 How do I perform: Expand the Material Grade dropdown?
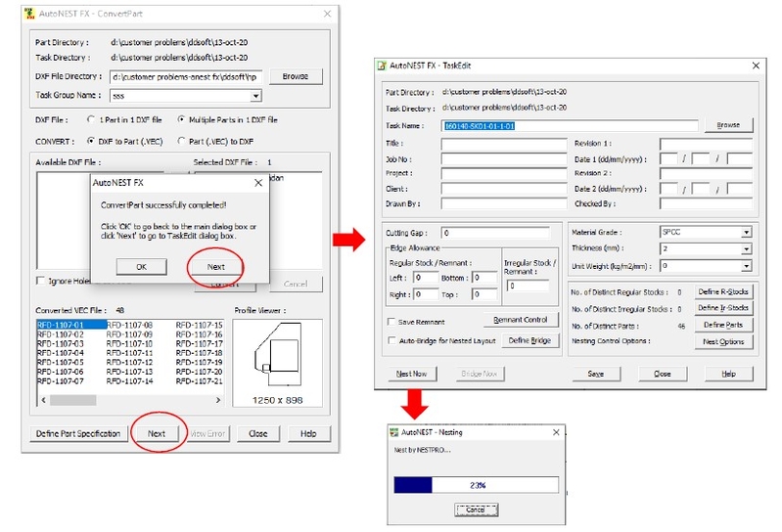[746, 233]
